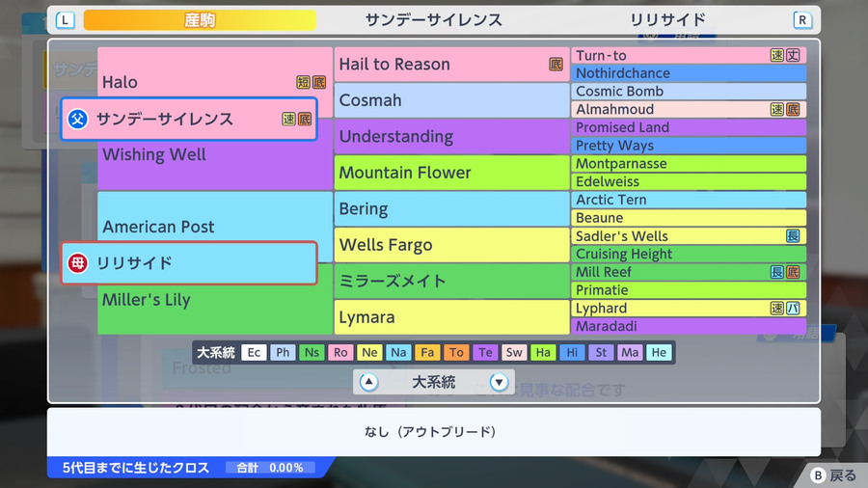Click the 速 badge on Turn-to
This screenshot has height=488, width=868.
pos(777,55)
